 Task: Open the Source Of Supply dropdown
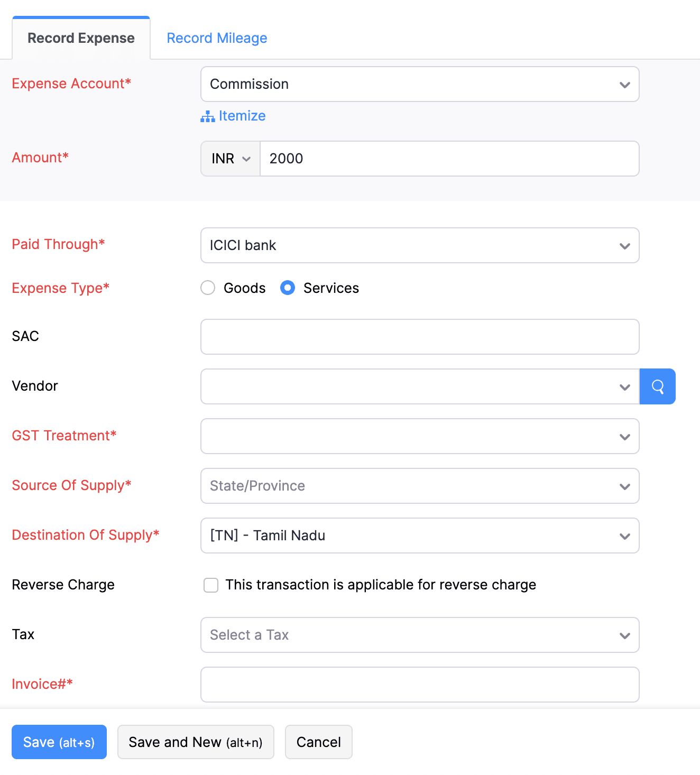pyautogui.click(x=420, y=486)
